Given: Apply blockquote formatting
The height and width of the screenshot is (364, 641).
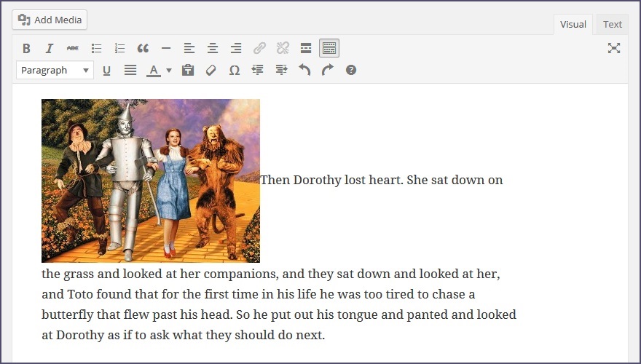Looking at the screenshot, I should tap(143, 49).
